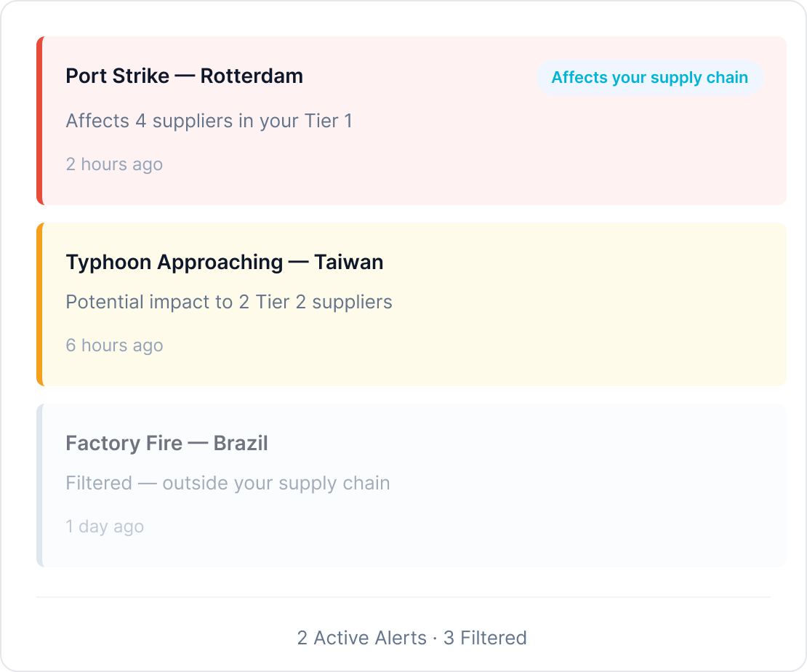Select 'Affects 4 suppliers in your Tier 1' text

coord(209,121)
